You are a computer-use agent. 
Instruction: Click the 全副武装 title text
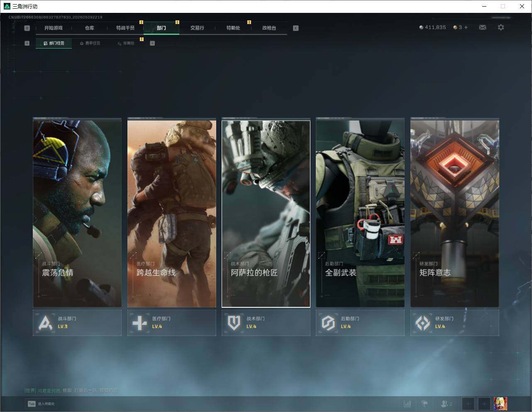click(341, 273)
